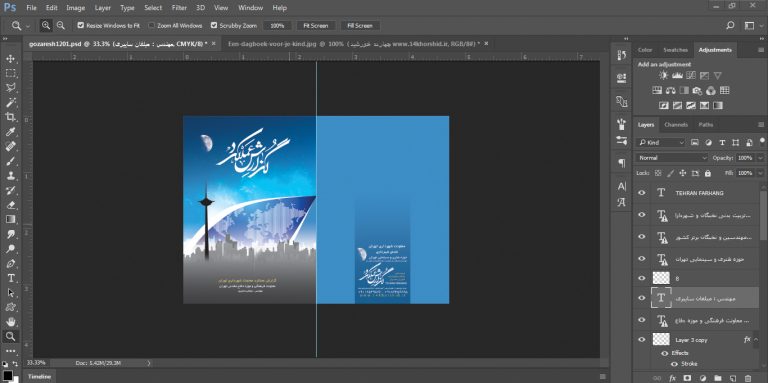
Task: Add a Levels adjustment
Action: click(x=677, y=75)
